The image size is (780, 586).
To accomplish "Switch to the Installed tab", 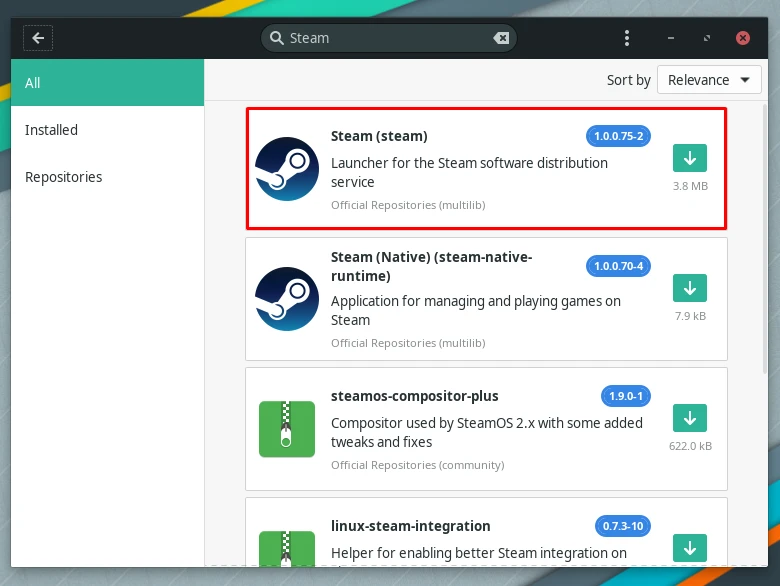I will 107,130.
